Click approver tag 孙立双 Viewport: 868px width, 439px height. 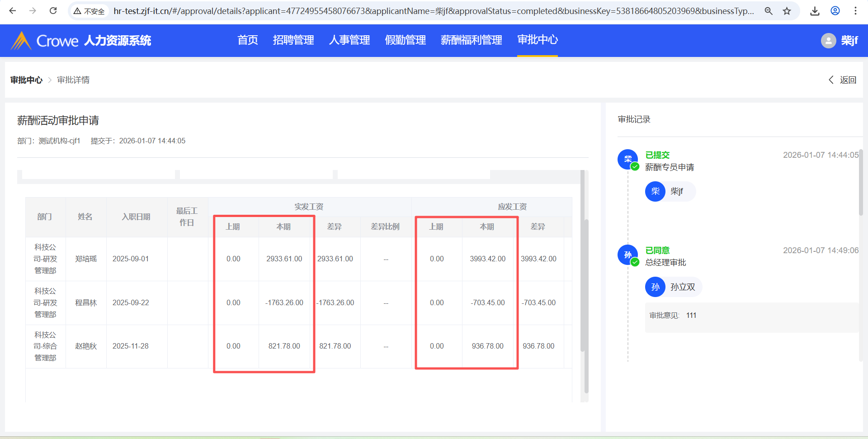(x=674, y=287)
